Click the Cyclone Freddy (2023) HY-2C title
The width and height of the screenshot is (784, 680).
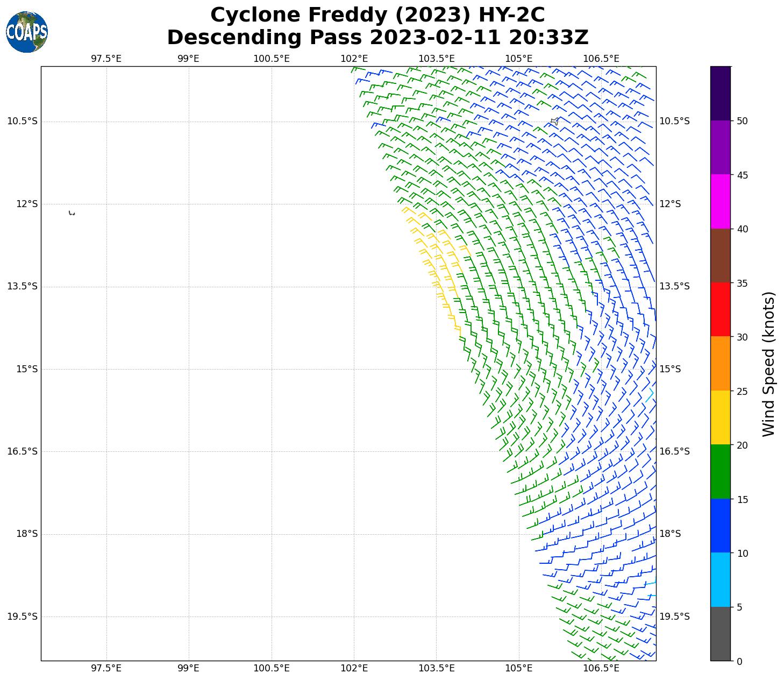click(x=377, y=15)
